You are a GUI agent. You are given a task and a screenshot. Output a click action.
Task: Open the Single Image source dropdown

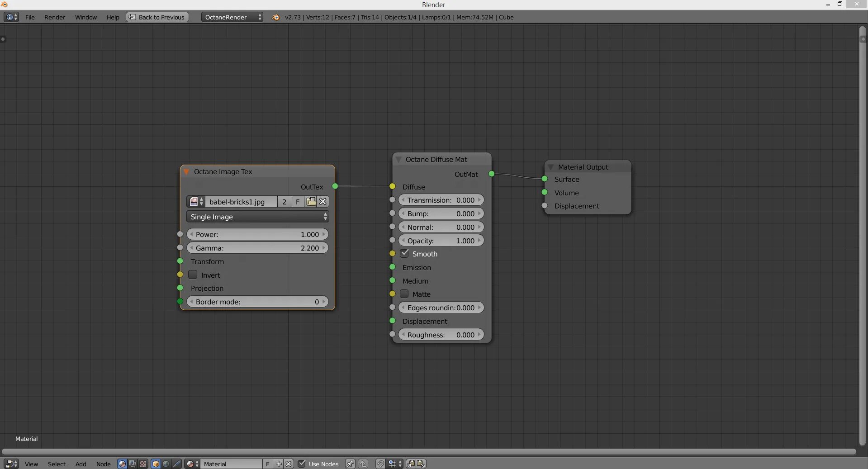click(258, 217)
